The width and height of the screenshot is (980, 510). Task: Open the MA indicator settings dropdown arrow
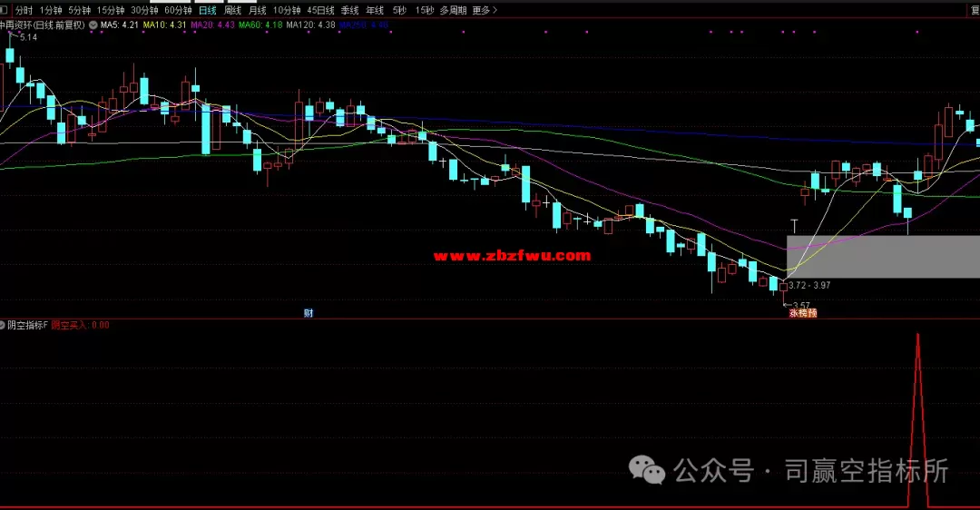click(93, 25)
